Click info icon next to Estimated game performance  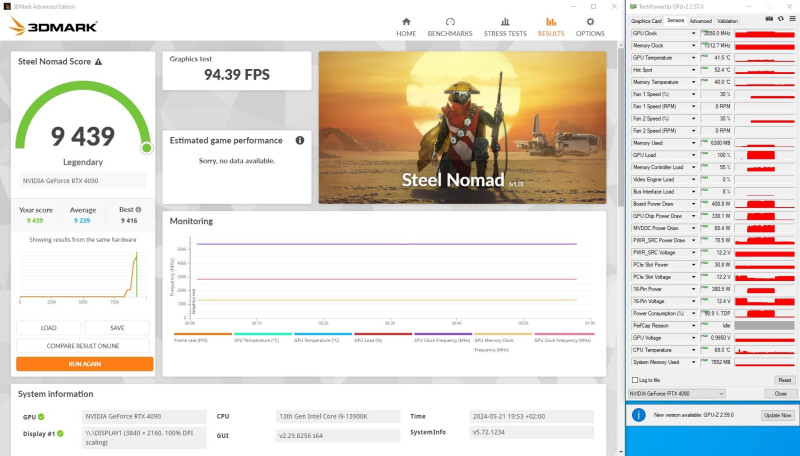pyautogui.click(x=300, y=140)
